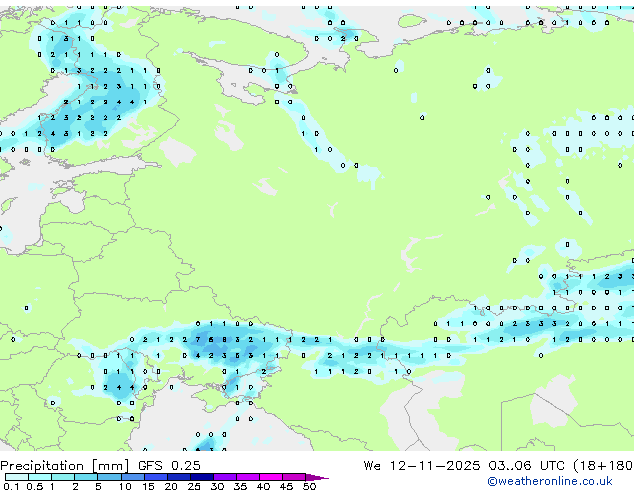Select the 30–35 mm purple swatch

(x=225, y=477)
